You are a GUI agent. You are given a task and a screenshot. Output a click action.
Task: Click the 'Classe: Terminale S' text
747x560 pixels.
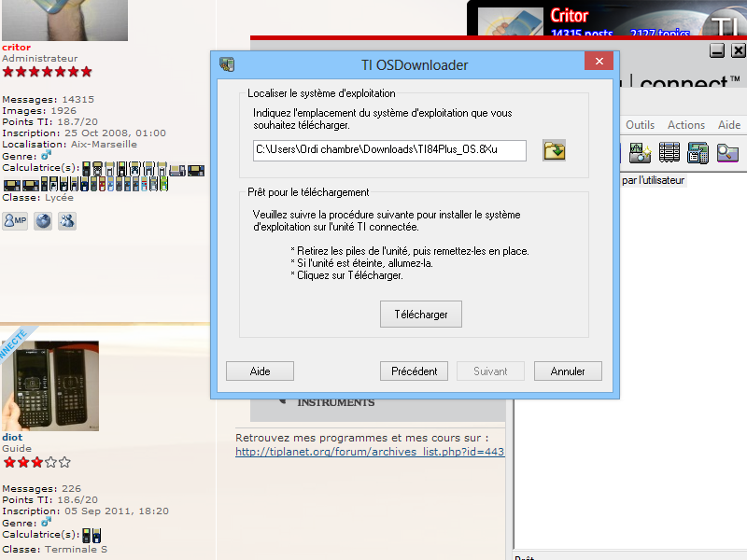click(55, 550)
